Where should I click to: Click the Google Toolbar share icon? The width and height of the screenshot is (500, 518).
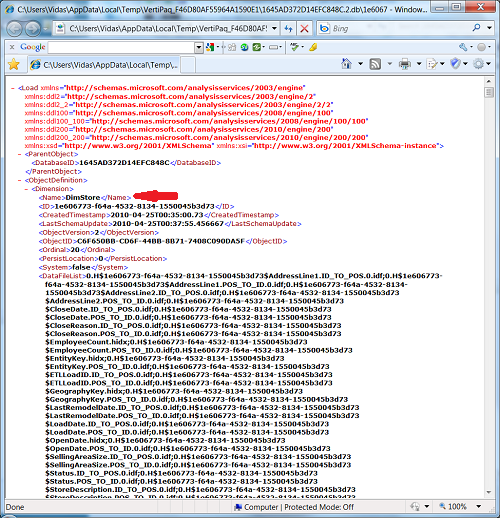(x=232, y=47)
